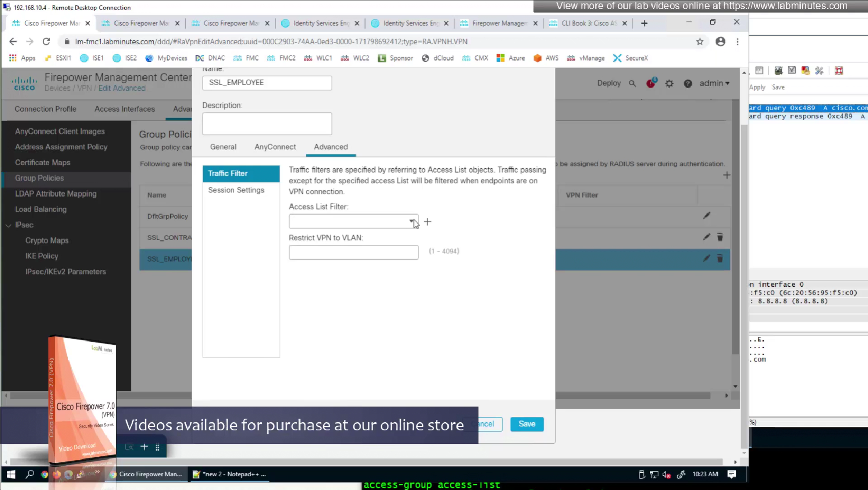Click the edit pencil for DfltGrpPolicy row

tap(706, 216)
